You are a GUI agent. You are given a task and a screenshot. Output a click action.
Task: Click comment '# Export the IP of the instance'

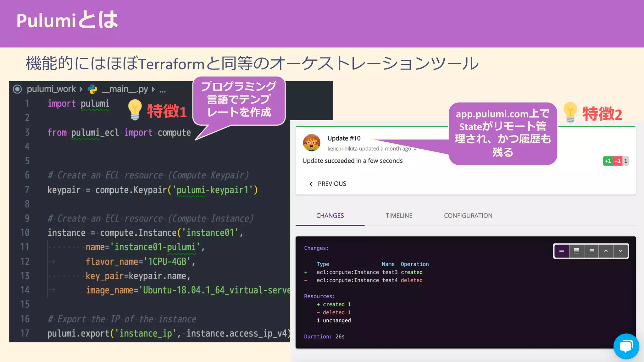pyautogui.click(x=122, y=319)
